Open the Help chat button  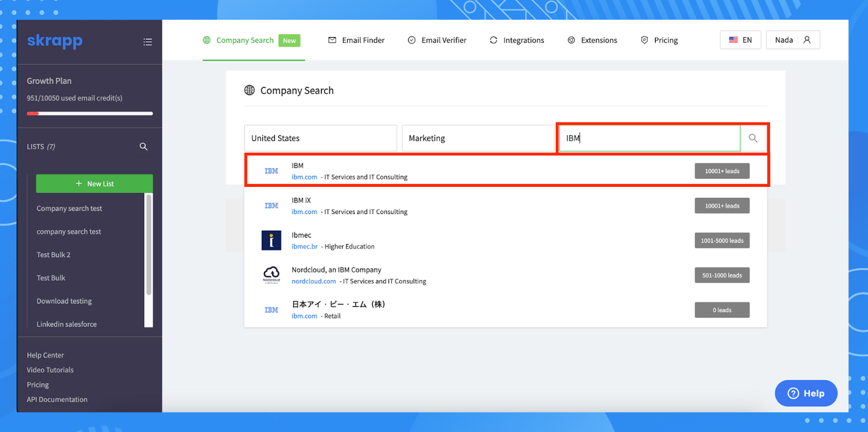click(806, 393)
